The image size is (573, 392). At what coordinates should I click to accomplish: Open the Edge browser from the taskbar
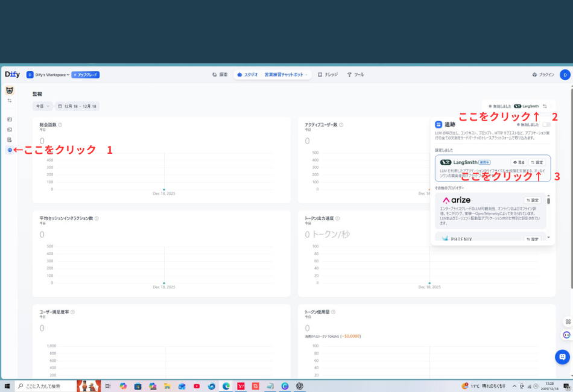coord(226,387)
